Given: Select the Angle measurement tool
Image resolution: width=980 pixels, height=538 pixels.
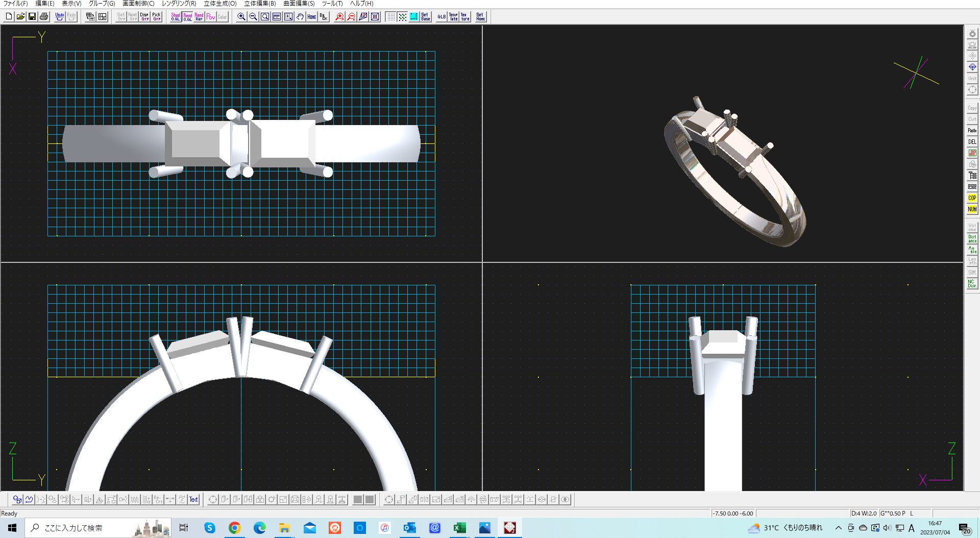Looking at the screenshot, I should point(972,250).
